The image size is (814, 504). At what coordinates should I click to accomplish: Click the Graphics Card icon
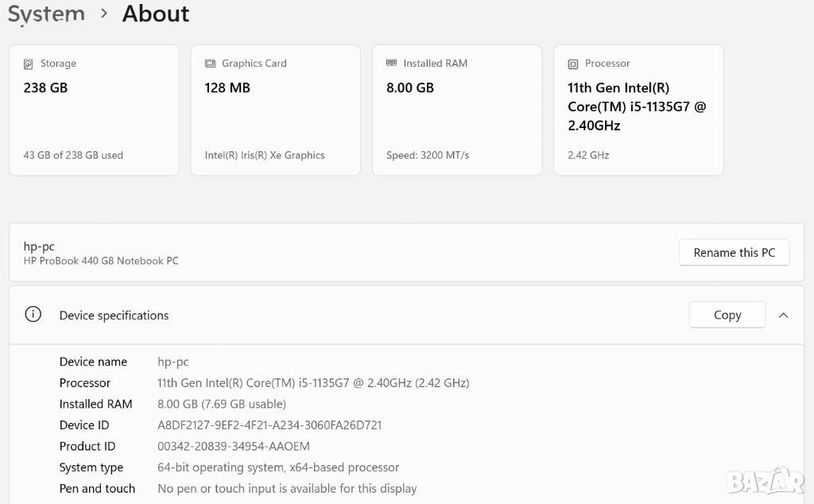[210, 64]
